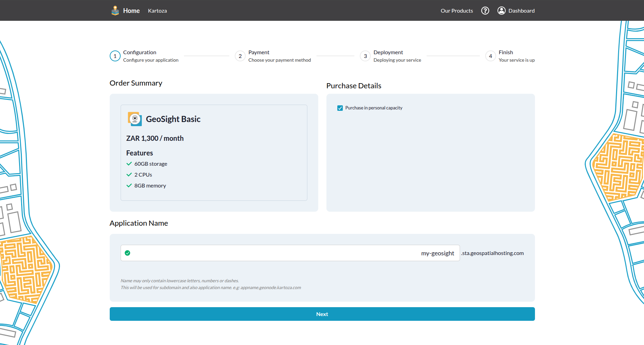Click the Dashboard user avatar icon
The width and height of the screenshot is (644, 345).
pos(501,11)
